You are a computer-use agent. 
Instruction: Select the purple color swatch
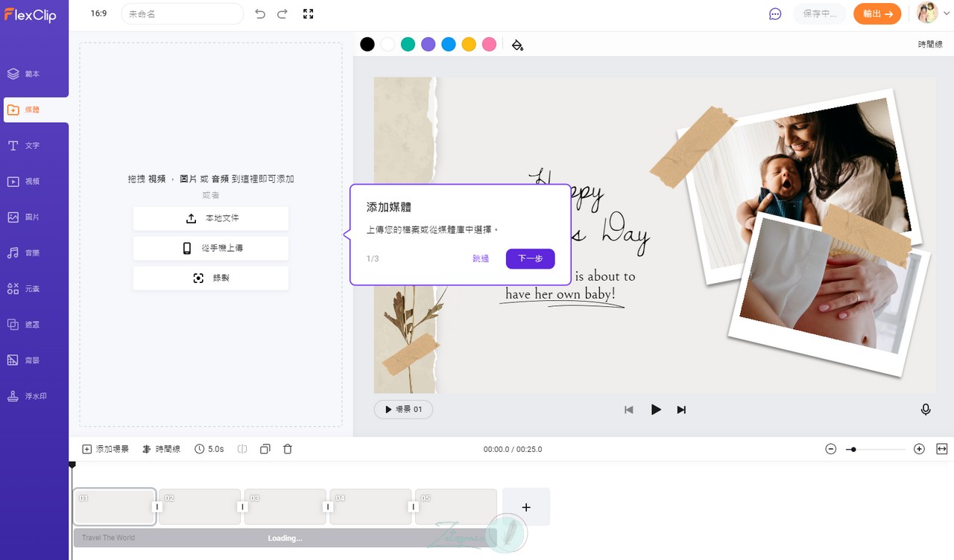(x=428, y=44)
